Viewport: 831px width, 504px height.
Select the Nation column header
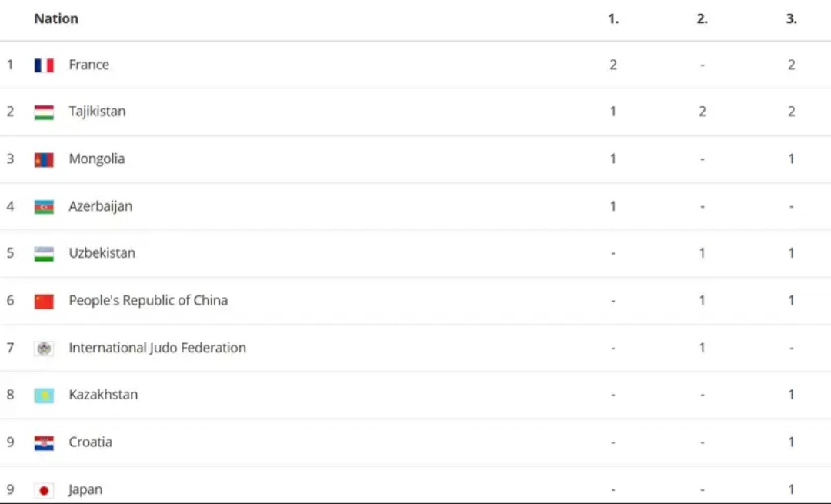click(x=56, y=18)
